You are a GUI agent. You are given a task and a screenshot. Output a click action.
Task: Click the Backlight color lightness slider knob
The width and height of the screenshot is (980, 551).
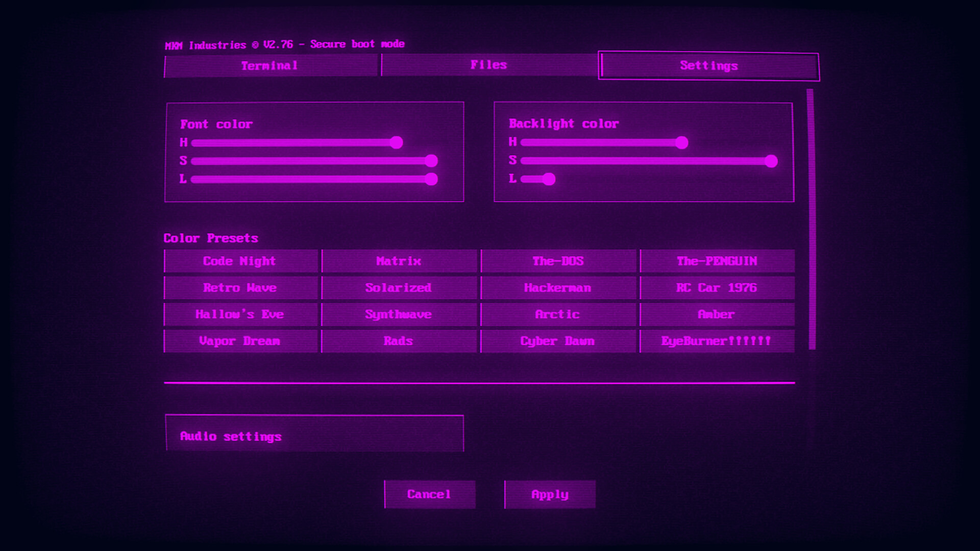[549, 180]
